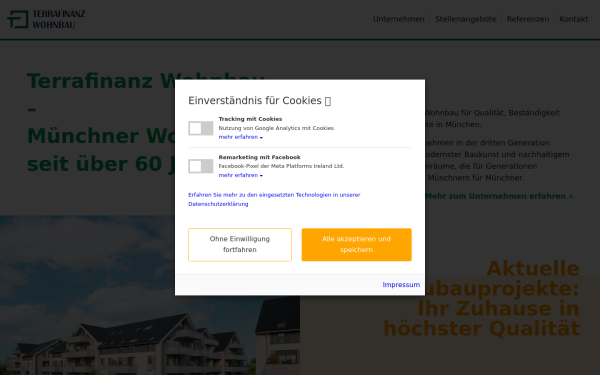600x375 pixels.
Task: Enable the Tracking mit Cookies toggle
Action: [201, 128]
